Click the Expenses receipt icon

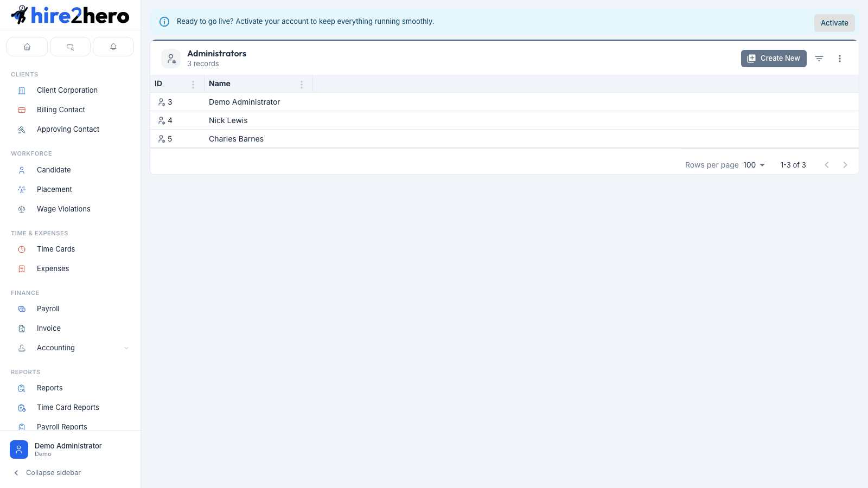tap(22, 269)
